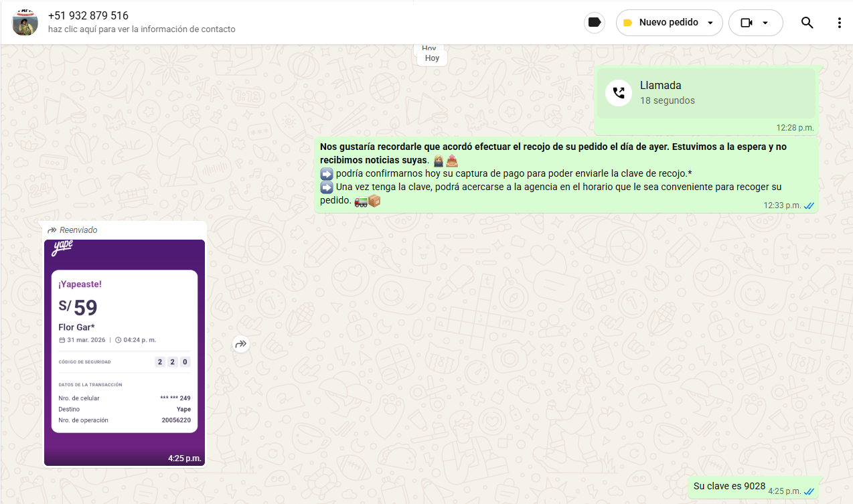Click the contact profile picture

pyautogui.click(x=25, y=23)
